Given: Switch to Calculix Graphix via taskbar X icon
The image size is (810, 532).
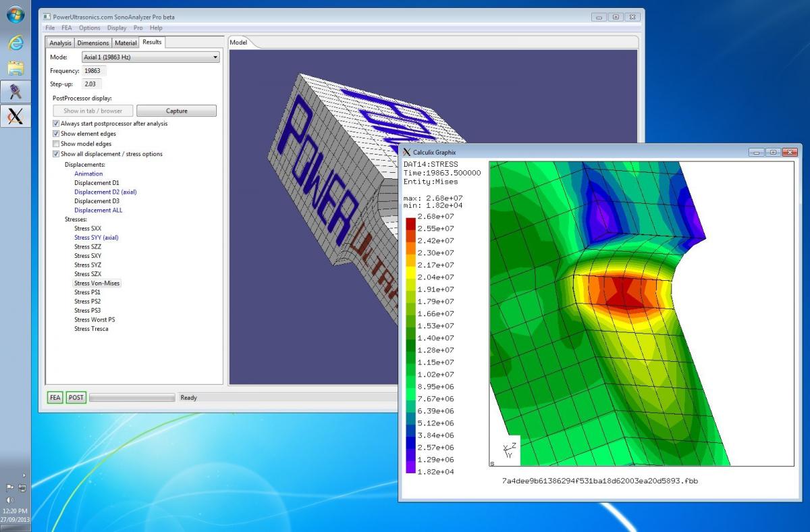Looking at the screenshot, I should [x=15, y=116].
